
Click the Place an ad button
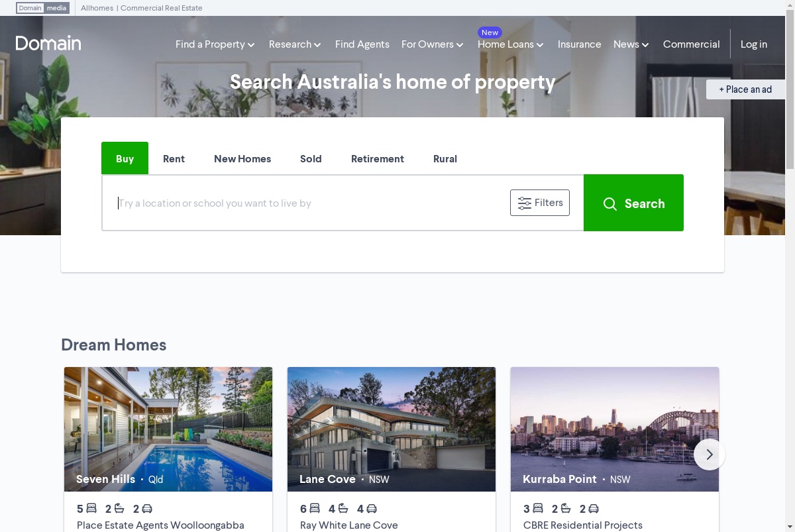click(x=745, y=89)
